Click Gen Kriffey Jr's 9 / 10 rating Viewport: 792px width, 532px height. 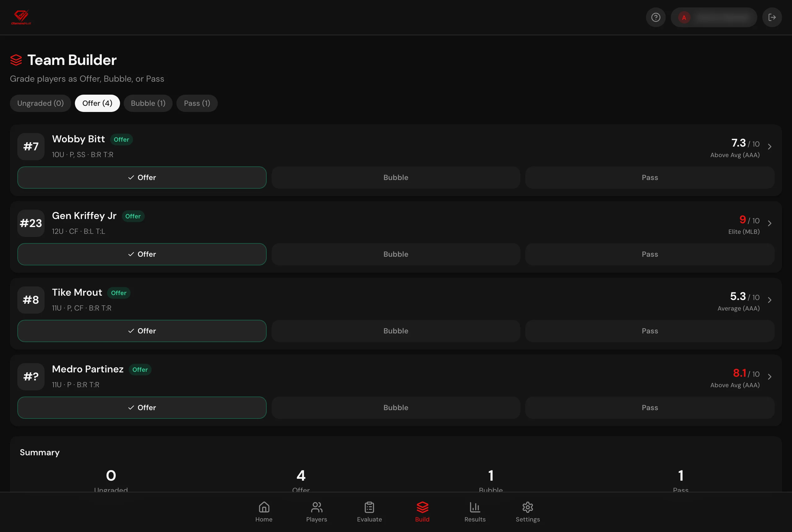pyautogui.click(x=749, y=220)
